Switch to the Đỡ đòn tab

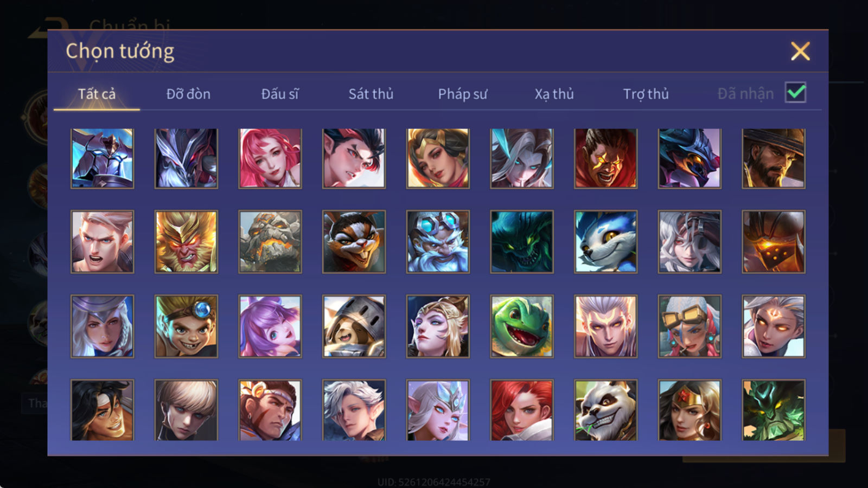[x=188, y=94]
